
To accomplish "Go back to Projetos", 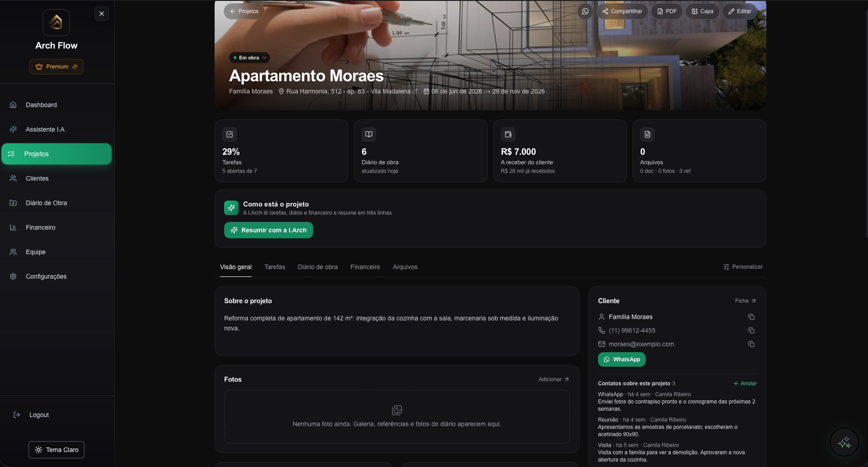I will 244,11.
